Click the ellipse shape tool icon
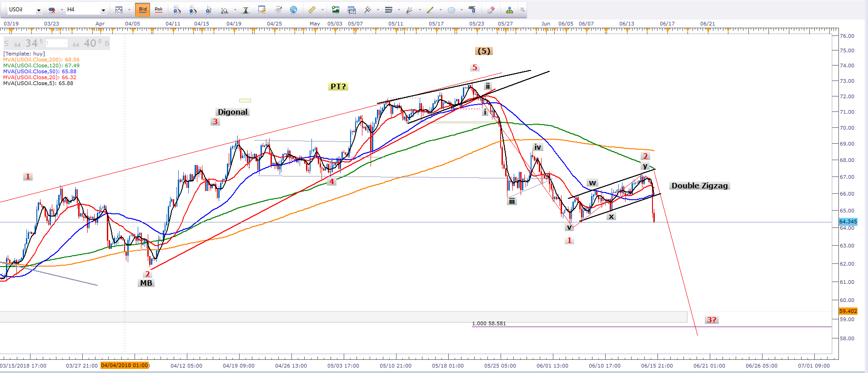The image size is (868, 373). 451,10
